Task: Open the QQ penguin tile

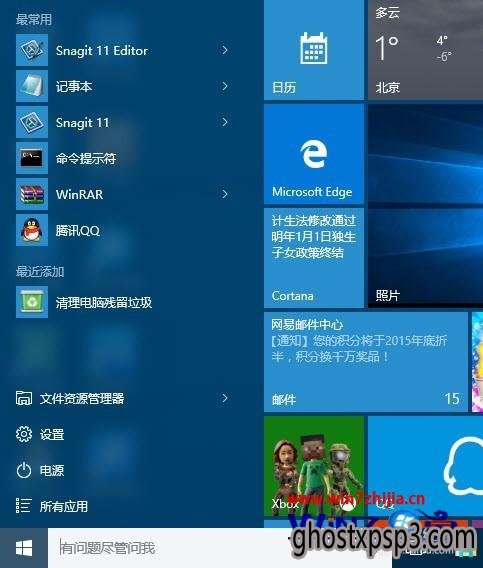Action: (x=425, y=466)
